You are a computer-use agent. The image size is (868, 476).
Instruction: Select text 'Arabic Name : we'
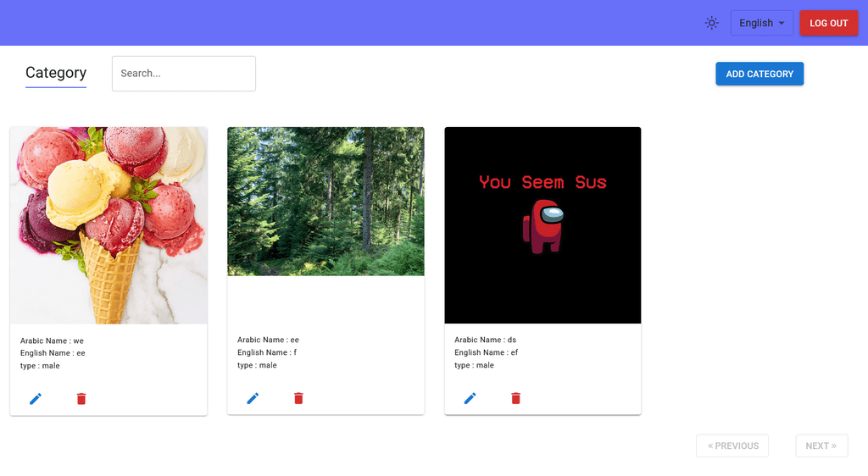tap(52, 340)
